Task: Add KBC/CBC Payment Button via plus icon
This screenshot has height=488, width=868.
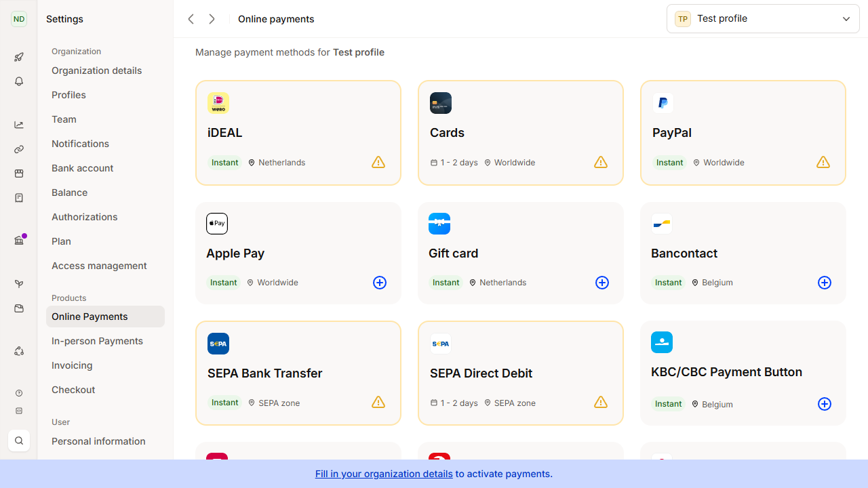Action: point(825,404)
